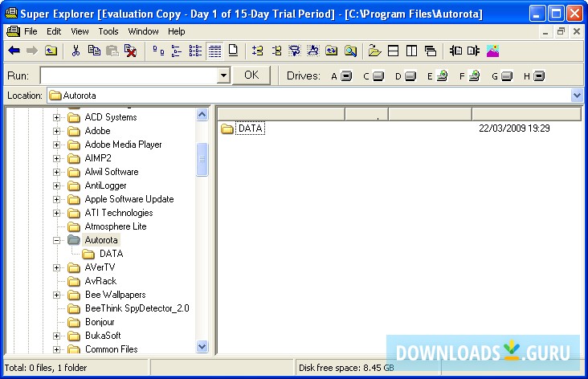Viewport: 588px width, 379px height.
Task: Expand the Bee Wallpapers folder
Action: point(56,295)
